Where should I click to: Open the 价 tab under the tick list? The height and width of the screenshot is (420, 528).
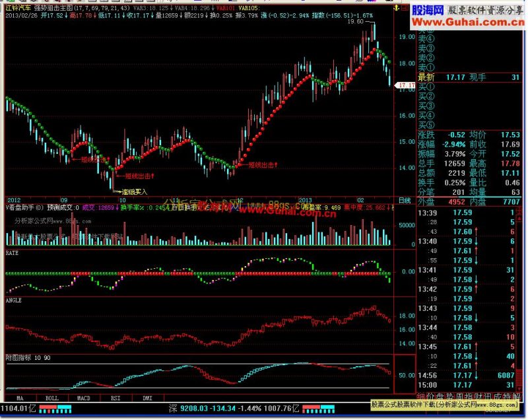[431, 396]
